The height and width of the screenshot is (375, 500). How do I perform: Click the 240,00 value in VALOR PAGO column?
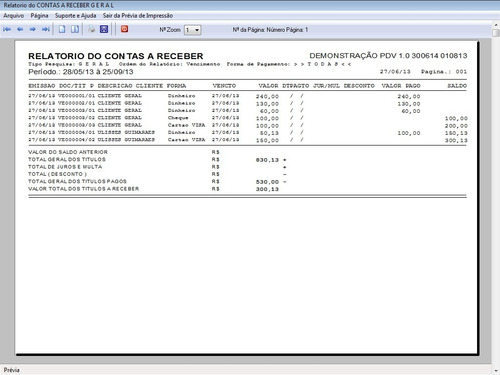point(409,97)
